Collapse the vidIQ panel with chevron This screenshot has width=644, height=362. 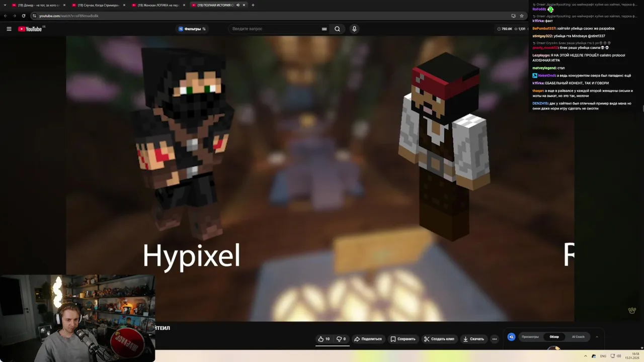point(597,337)
